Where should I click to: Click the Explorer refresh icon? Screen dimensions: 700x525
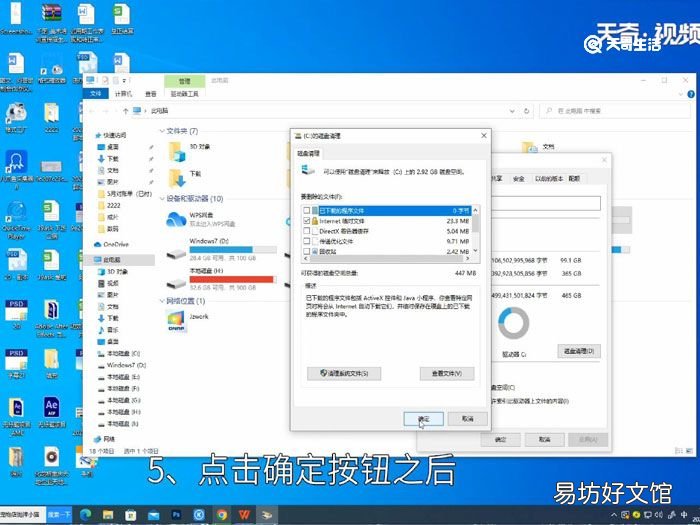[x=527, y=111]
